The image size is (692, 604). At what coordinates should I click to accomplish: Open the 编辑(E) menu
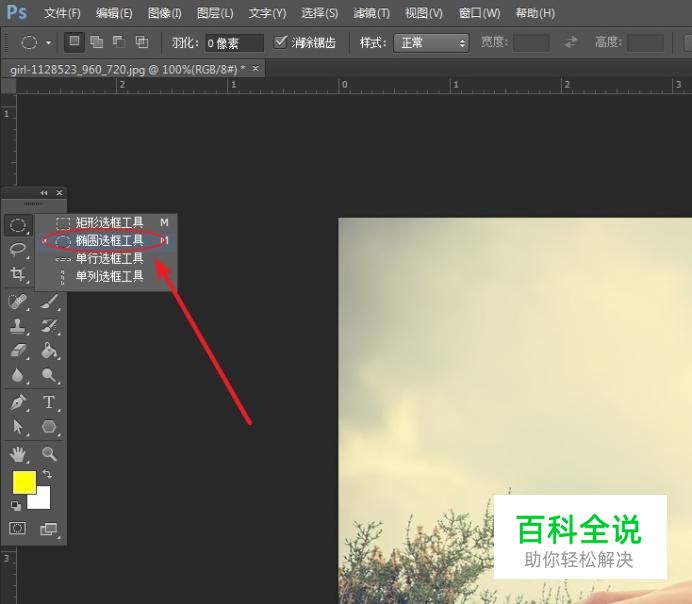click(114, 13)
